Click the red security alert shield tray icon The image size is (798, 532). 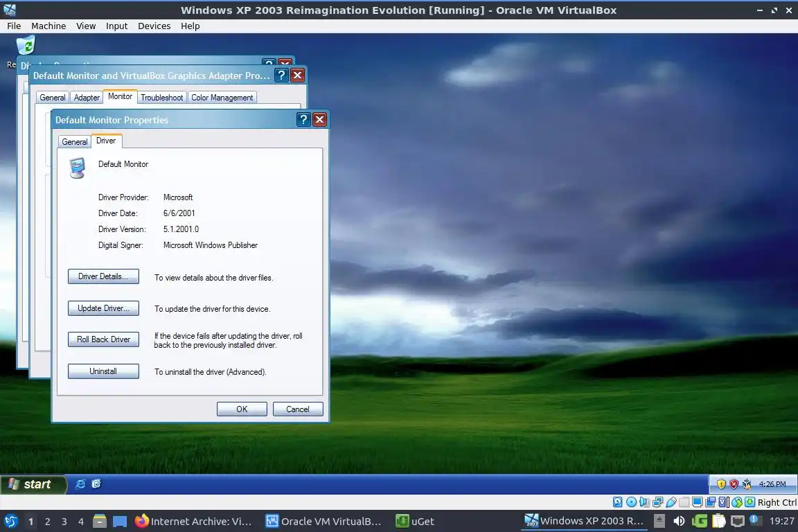click(734, 484)
